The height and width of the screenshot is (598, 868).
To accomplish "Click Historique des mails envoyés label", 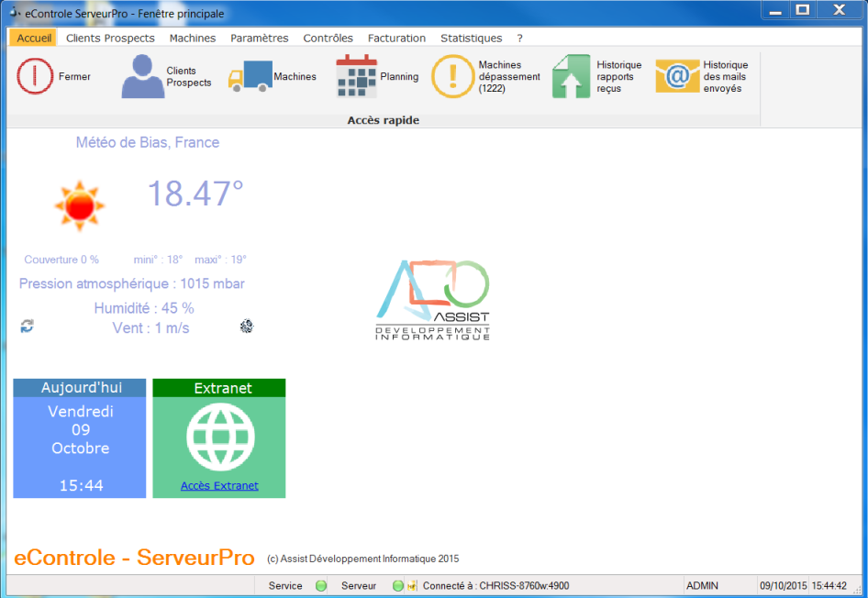I will tap(726, 76).
